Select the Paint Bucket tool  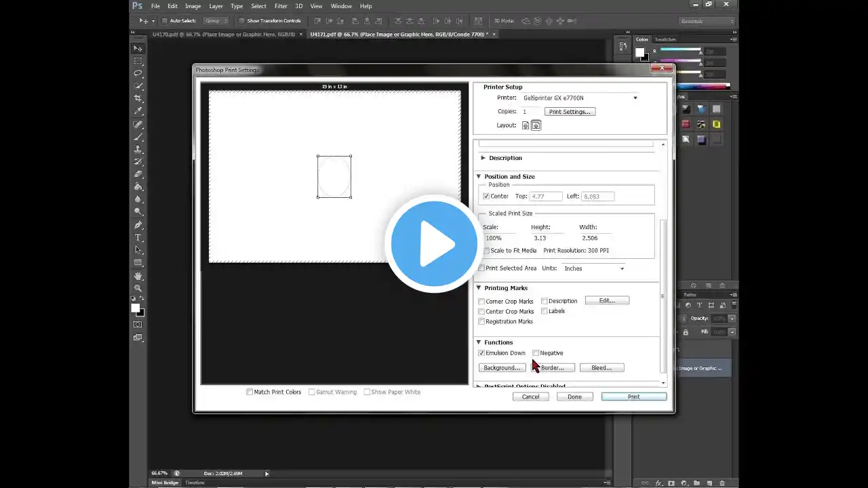pyautogui.click(x=138, y=187)
